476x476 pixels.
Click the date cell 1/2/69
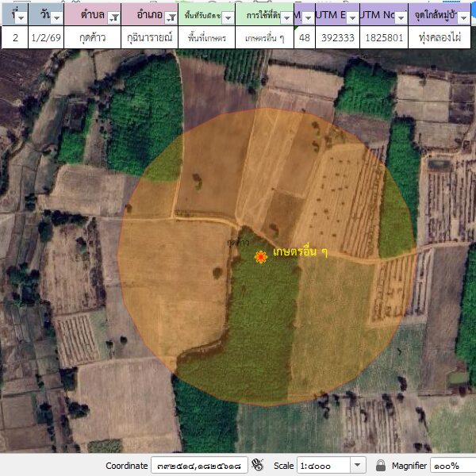pos(45,37)
